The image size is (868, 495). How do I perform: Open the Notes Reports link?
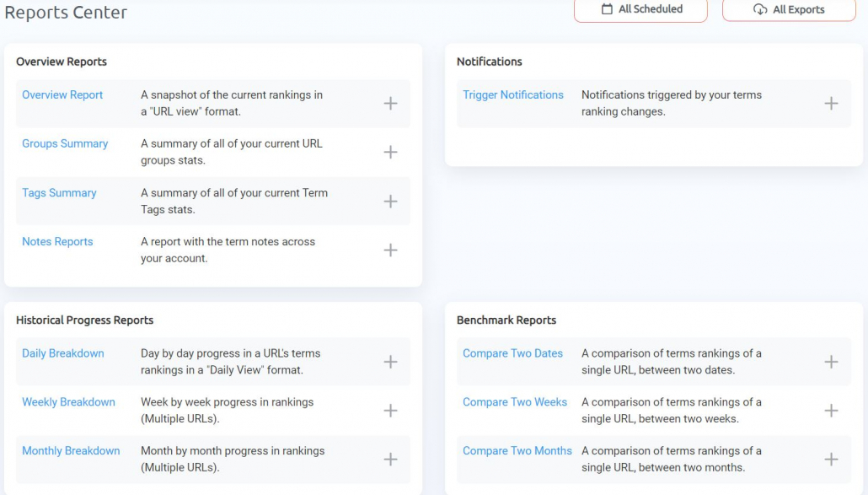pos(57,241)
